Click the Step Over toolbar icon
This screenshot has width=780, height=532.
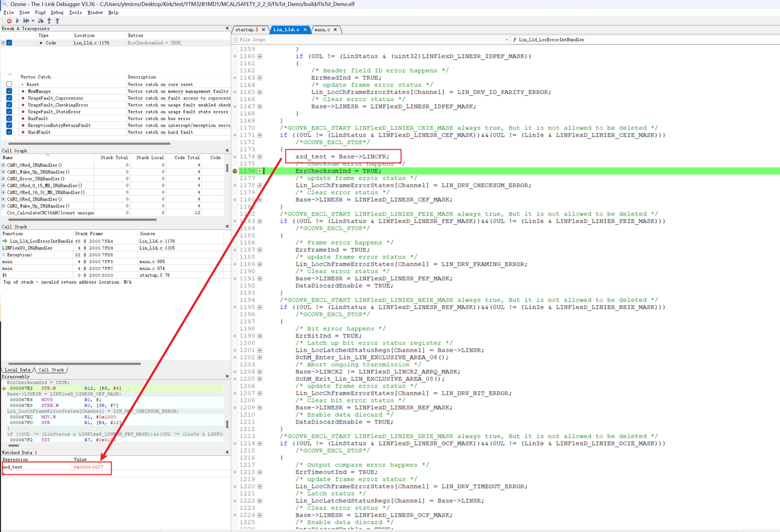[x=41, y=21]
